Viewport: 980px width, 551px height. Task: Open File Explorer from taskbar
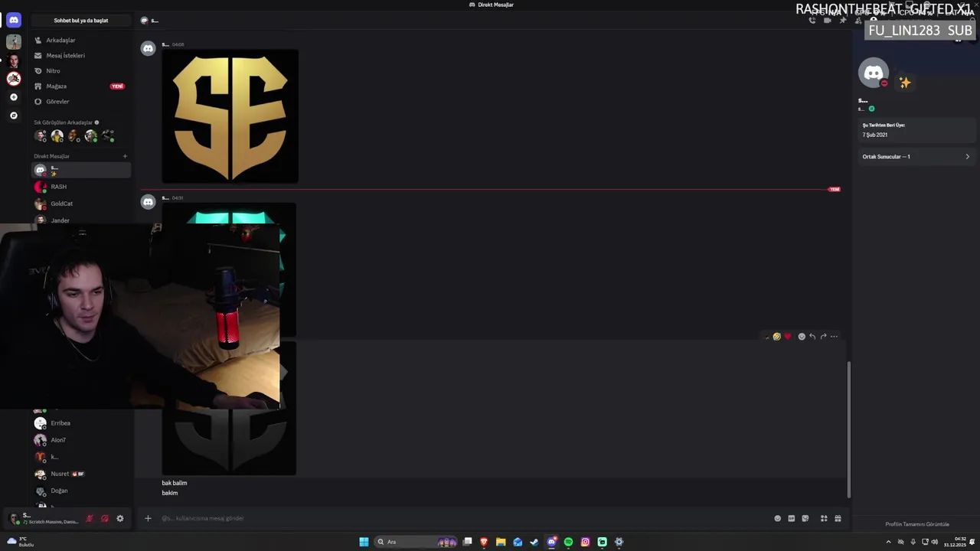[501, 542]
